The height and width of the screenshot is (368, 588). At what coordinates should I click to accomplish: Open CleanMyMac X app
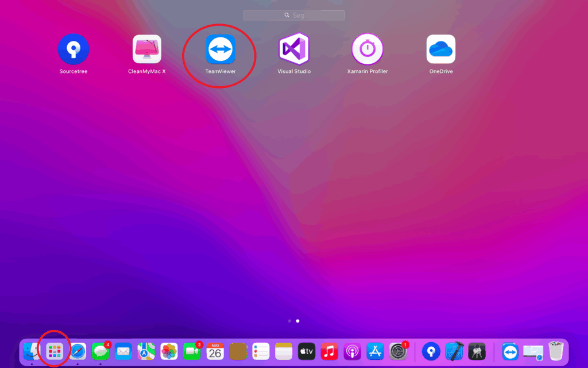pos(147,49)
